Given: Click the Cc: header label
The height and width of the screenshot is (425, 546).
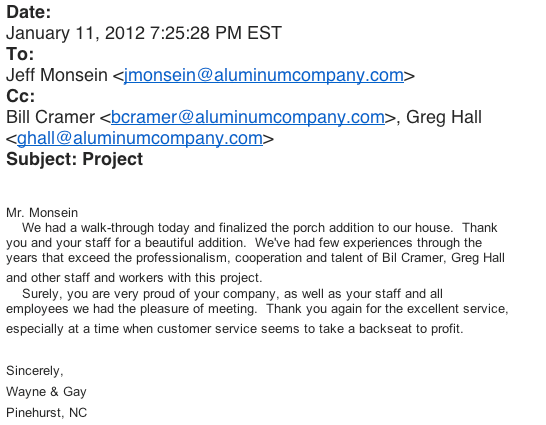Looking at the screenshot, I should 21,96.
